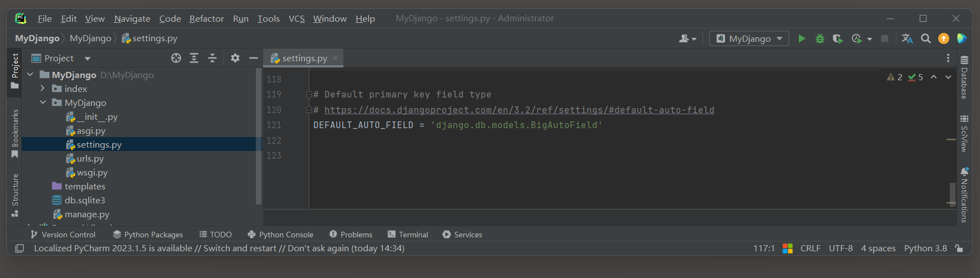Toggle the Bookmarks side tool window
The width and height of the screenshot is (980, 278).
(x=14, y=134)
